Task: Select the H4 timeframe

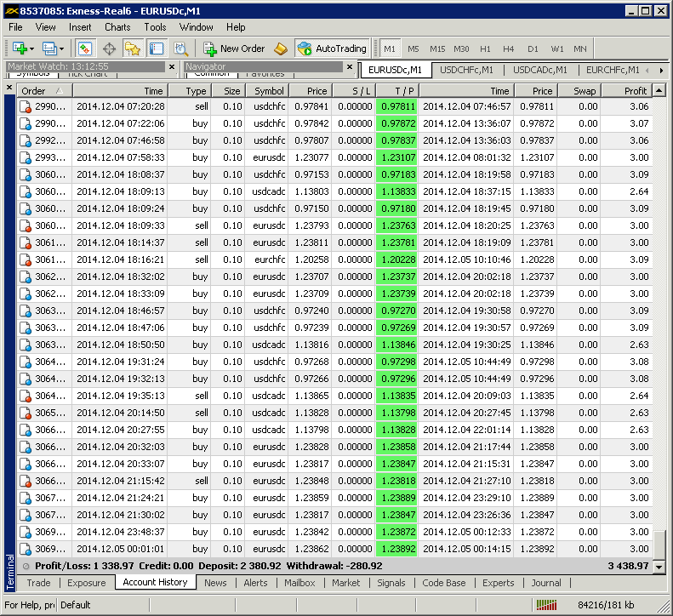Action: [x=509, y=48]
